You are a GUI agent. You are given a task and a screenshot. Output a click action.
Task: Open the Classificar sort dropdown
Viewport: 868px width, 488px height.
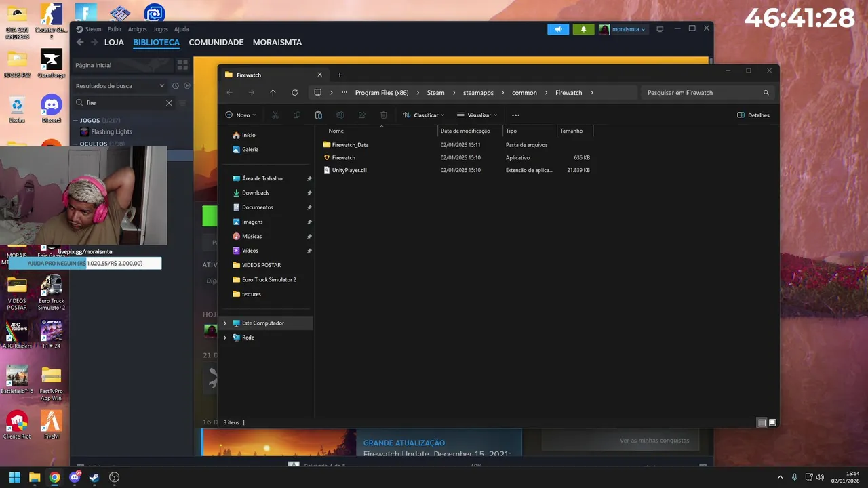coord(424,115)
